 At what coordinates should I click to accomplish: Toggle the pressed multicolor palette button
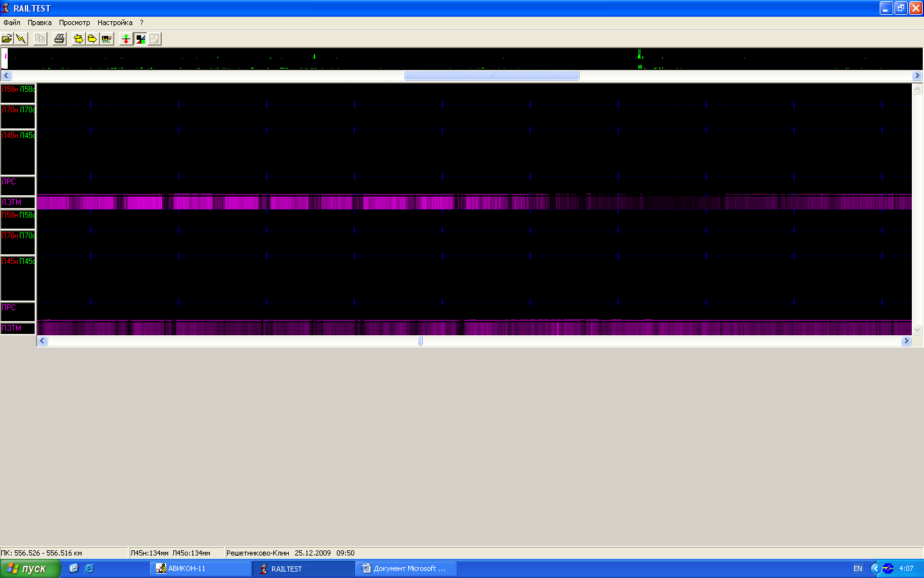(x=141, y=39)
